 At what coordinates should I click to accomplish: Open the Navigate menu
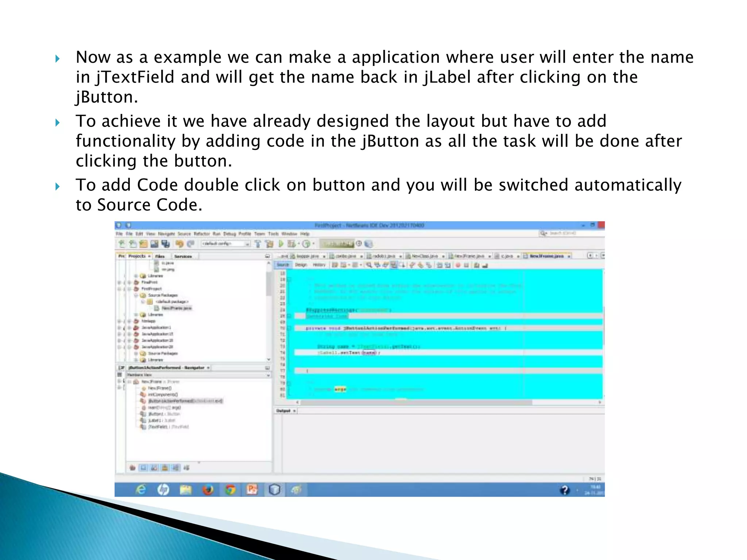pos(166,234)
